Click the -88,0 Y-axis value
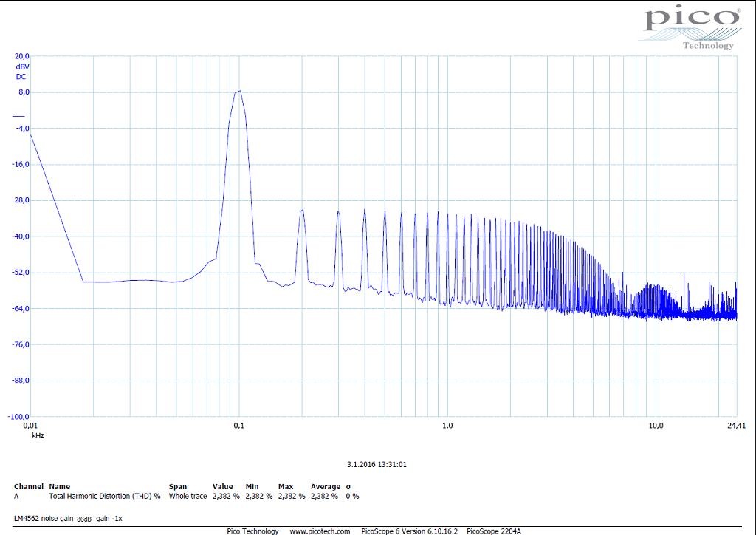 21,381
